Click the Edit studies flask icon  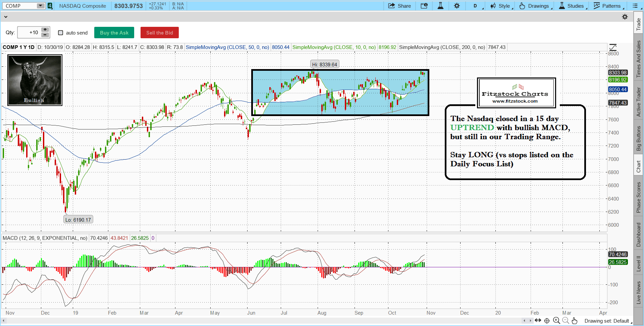(x=440, y=6)
